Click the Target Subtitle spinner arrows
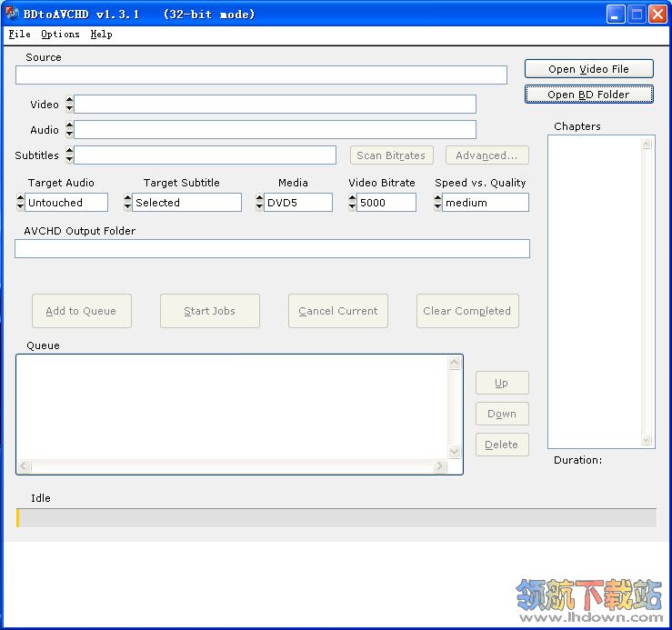Viewport: 672px width, 630px height. coord(127,203)
